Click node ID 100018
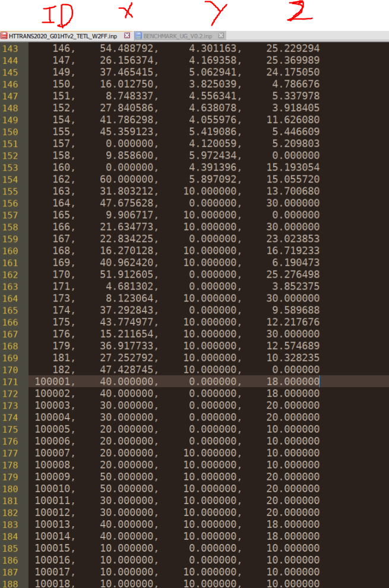This screenshot has height=588, width=389. 52,584
